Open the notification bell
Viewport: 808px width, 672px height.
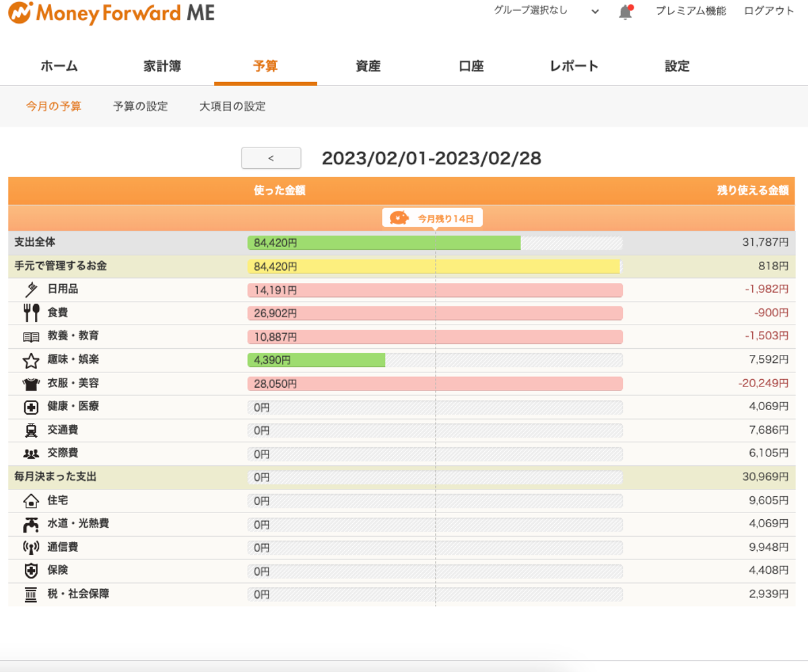coord(625,11)
